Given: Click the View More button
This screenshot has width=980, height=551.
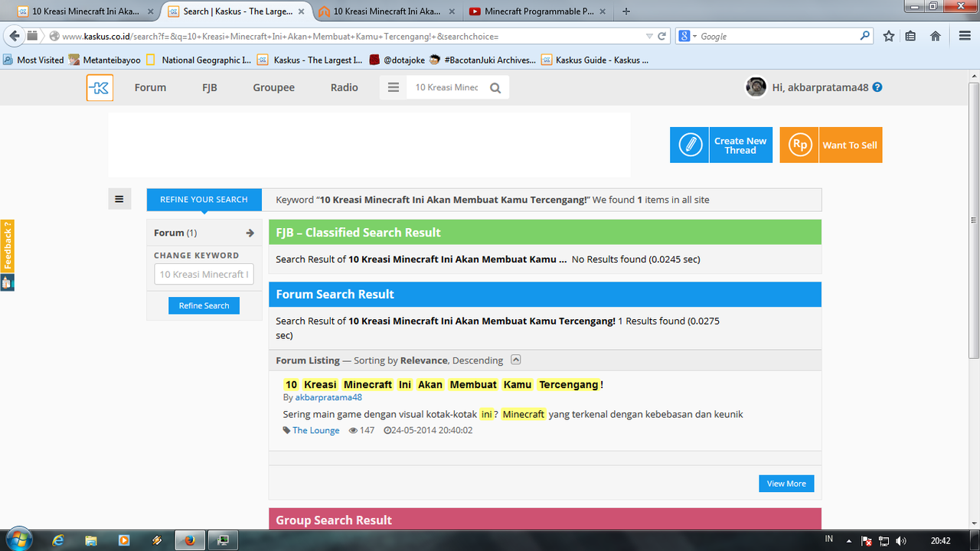Looking at the screenshot, I should point(786,484).
